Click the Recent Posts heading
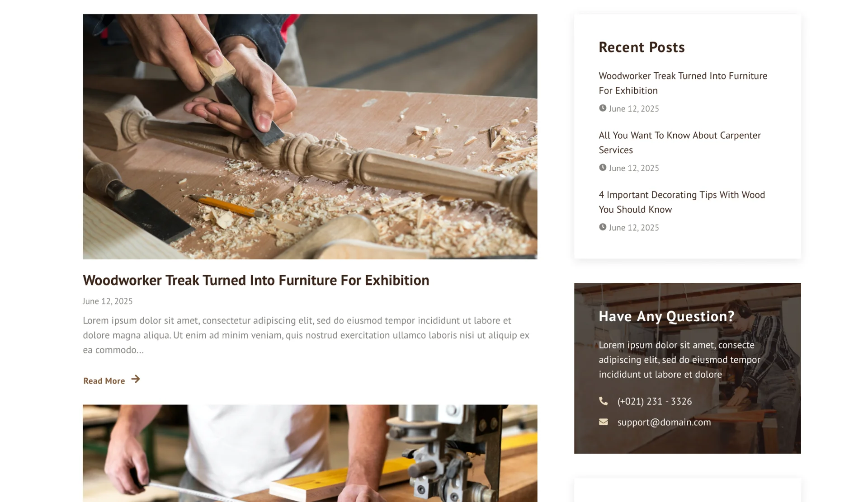Screen dimensions: 868x502 click(x=642, y=47)
